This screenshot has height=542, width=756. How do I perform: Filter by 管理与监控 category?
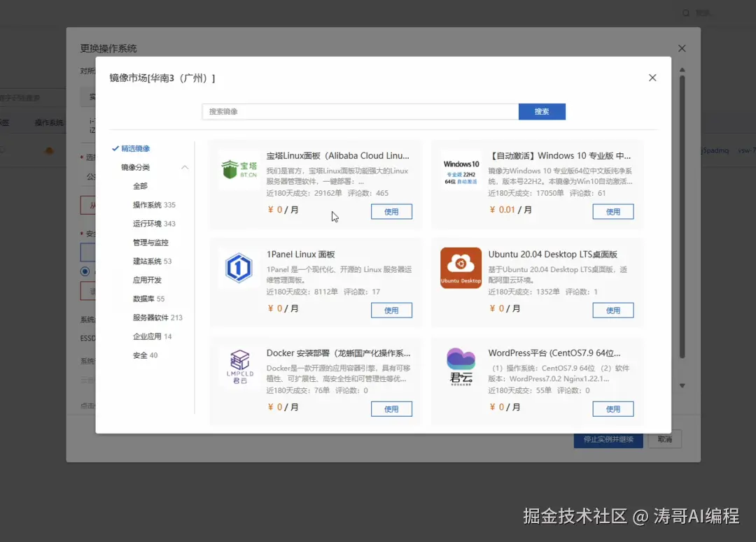(150, 243)
